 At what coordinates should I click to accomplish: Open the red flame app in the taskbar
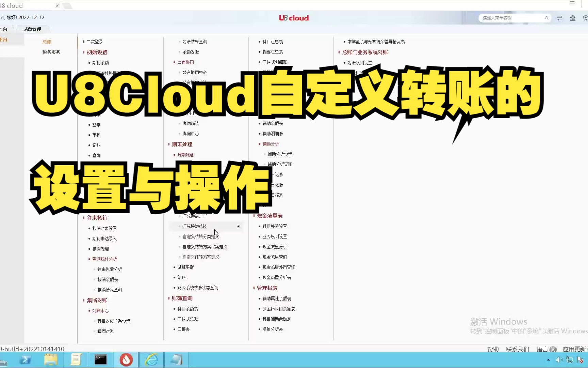pos(126,360)
